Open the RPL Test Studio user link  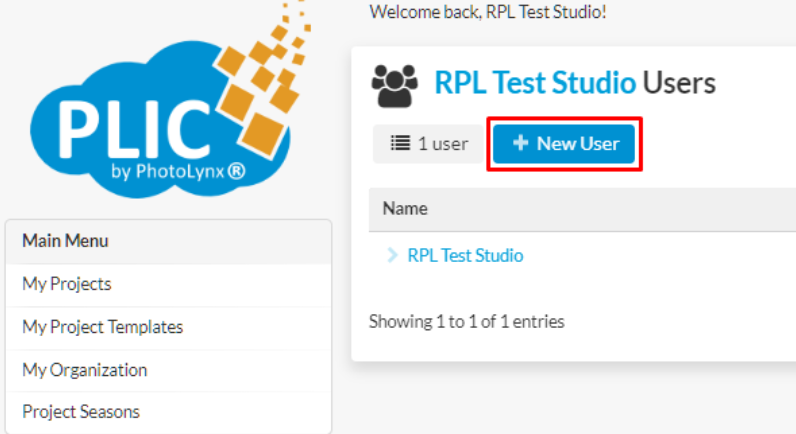pos(465,255)
